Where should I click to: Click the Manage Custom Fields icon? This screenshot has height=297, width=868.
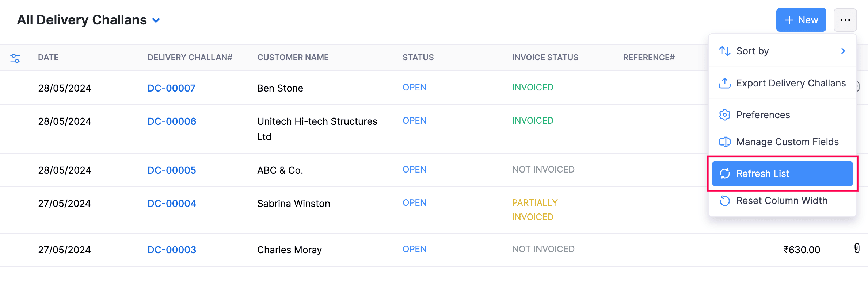[724, 142]
